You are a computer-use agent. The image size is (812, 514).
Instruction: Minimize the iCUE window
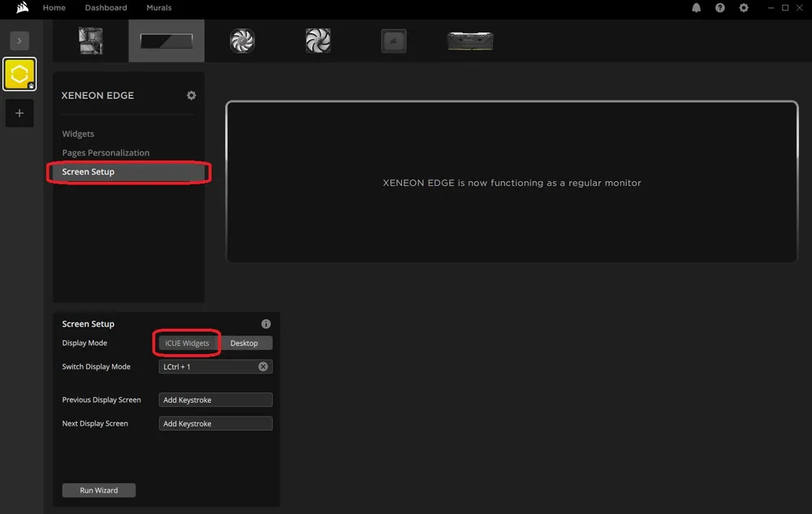[x=771, y=8]
